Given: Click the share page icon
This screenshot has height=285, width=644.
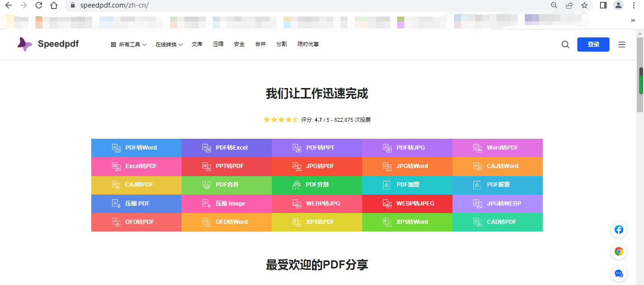Looking at the screenshot, I should coord(569,5).
